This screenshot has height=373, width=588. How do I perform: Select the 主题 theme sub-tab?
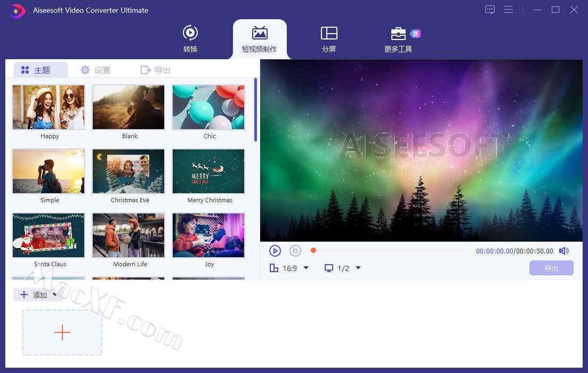tap(41, 70)
